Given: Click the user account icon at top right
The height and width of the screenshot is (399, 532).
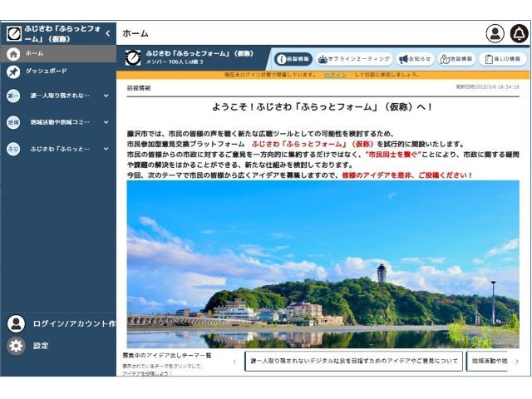Looking at the screenshot, I should 495,33.
